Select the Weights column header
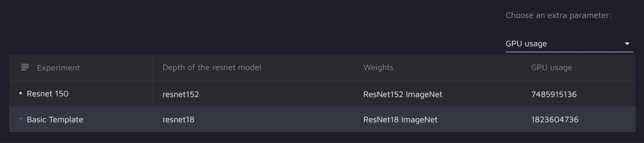Image resolution: width=644 pixels, height=143 pixels. coord(378,68)
